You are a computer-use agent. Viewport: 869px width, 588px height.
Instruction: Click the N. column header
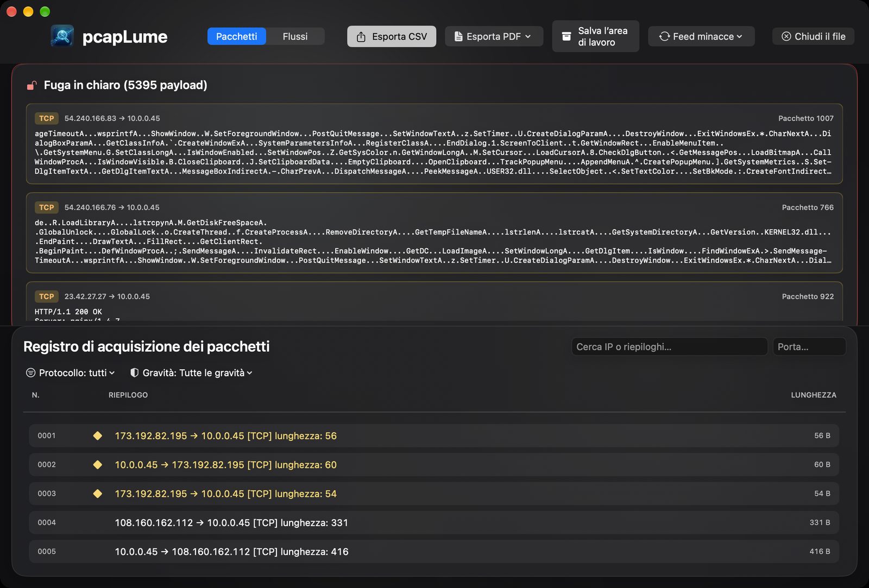[35, 395]
